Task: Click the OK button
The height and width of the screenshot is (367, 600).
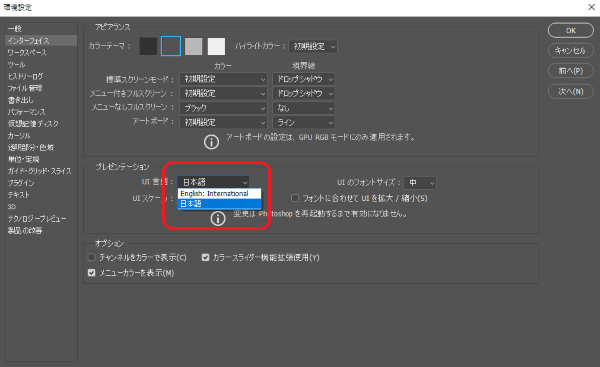Action: [571, 31]
